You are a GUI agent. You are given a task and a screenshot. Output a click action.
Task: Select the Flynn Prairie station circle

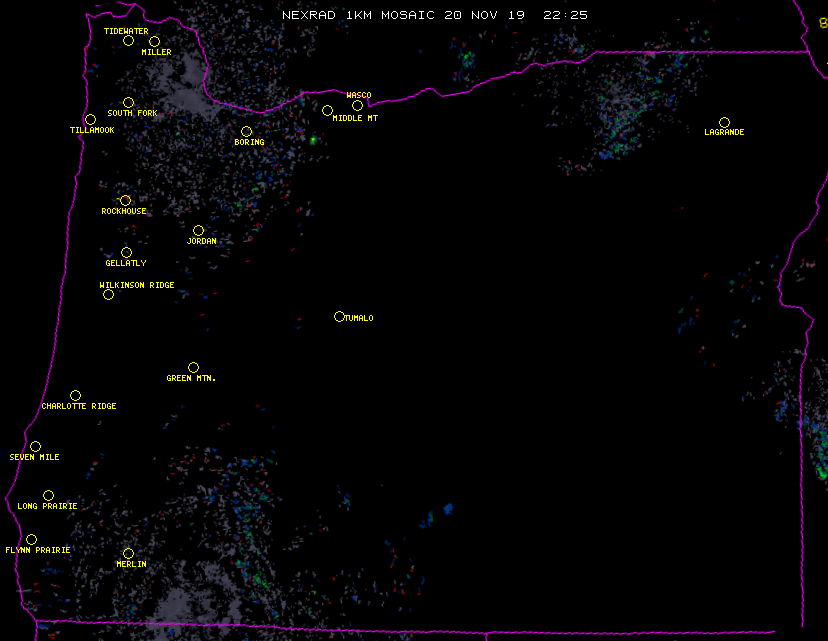31,540
